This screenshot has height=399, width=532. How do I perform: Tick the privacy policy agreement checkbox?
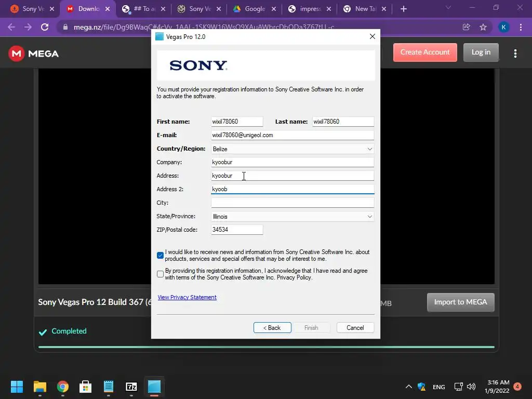(x=160, y=274)
